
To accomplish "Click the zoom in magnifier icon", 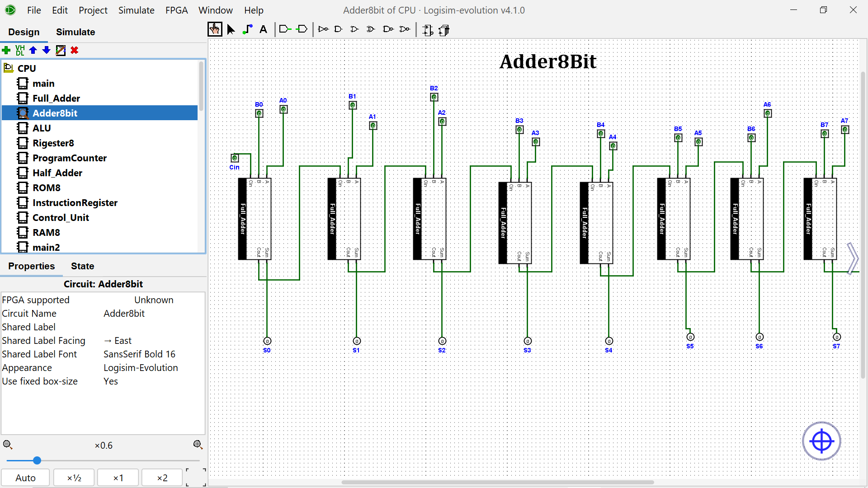I will coord(198,445).
